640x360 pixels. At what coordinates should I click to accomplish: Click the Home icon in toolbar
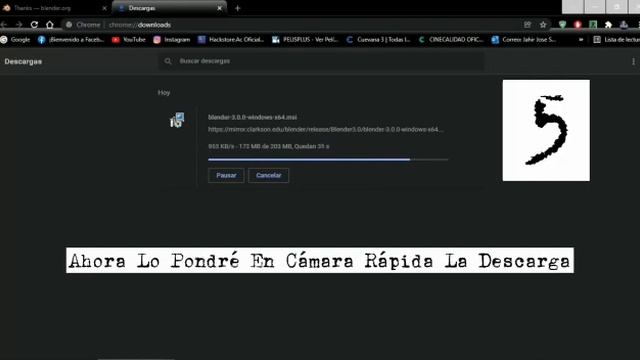click(50, 24)
